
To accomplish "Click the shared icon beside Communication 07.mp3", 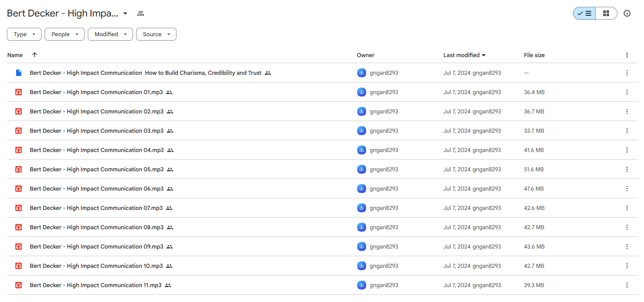I will tap(169, 208).
